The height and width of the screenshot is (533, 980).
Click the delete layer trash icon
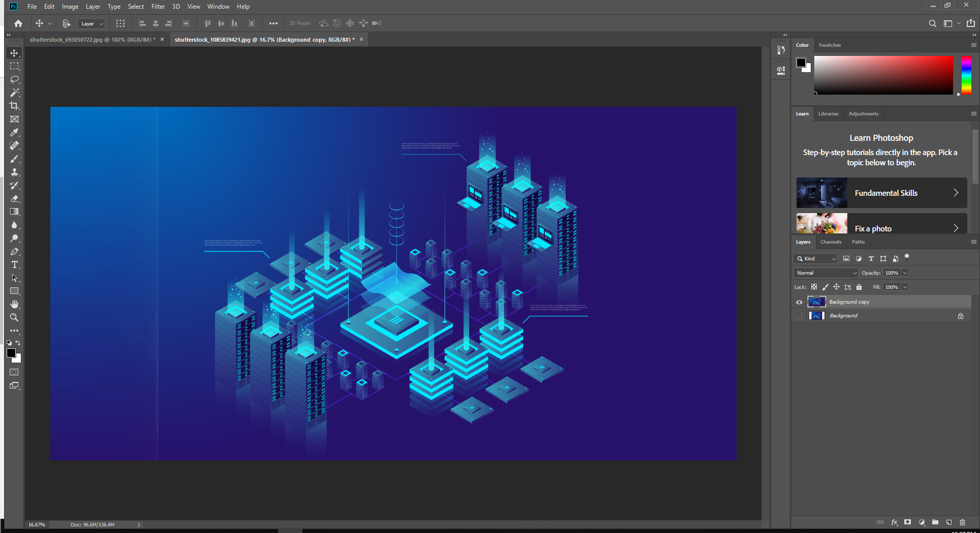[x=962, y=522]
